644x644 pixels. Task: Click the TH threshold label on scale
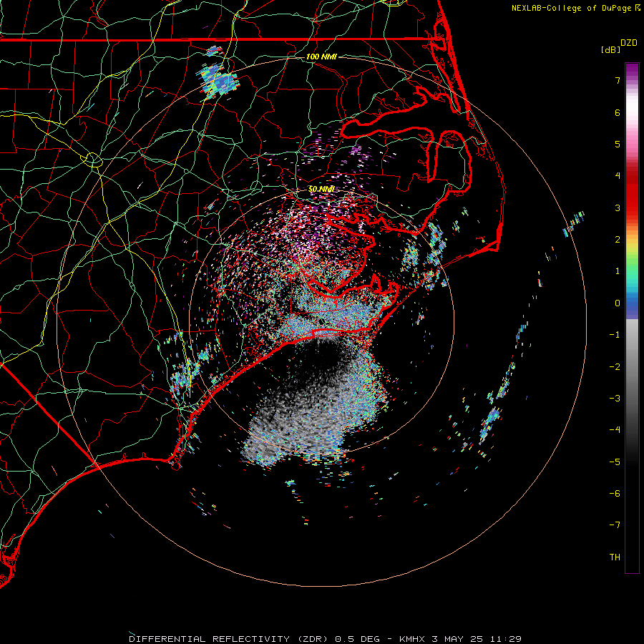pyautogui.click(x=615, y=557)
